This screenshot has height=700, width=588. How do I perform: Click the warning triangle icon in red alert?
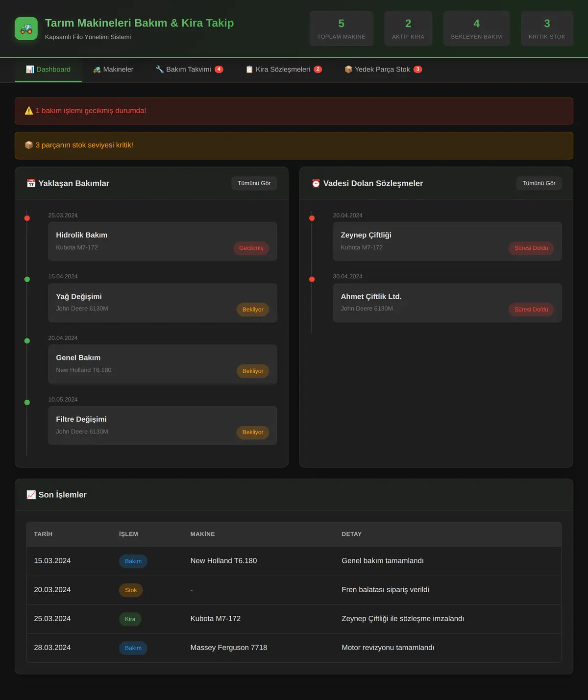(x=29, y=111)
